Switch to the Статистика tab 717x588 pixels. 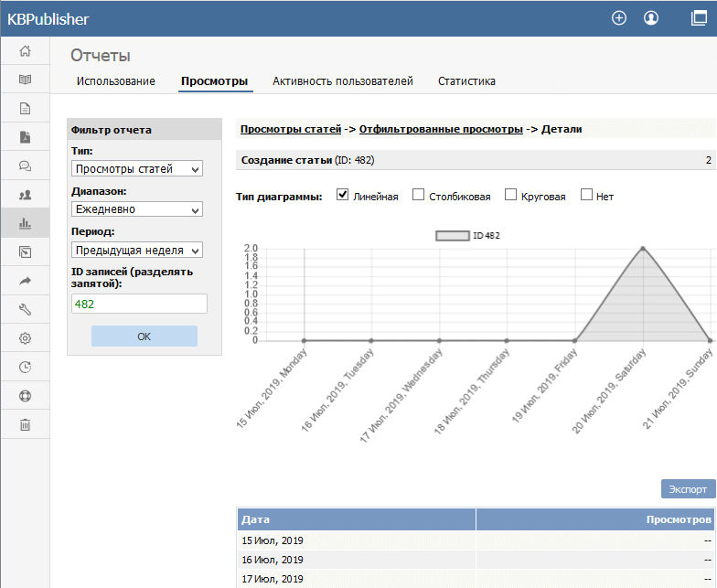pyautogui.click(x=466, y=80)
